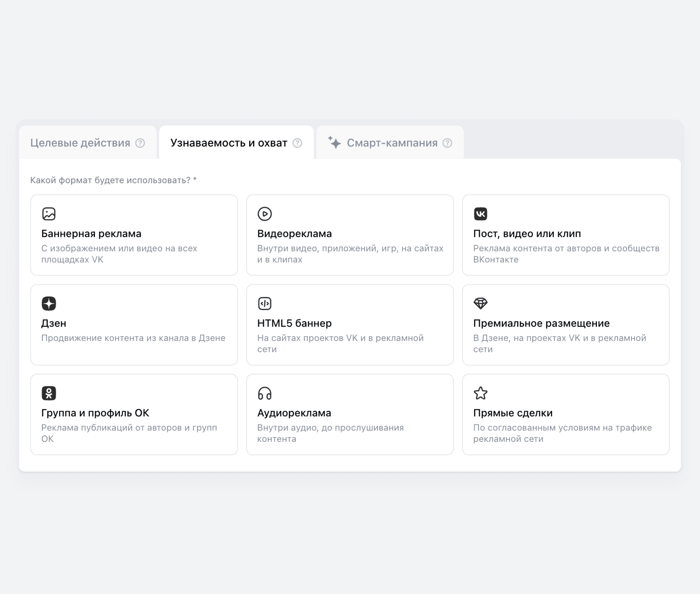Click the VK logo icon
Image resolution: width=700 pixels, height=594 pixels.
click(480, 214)
